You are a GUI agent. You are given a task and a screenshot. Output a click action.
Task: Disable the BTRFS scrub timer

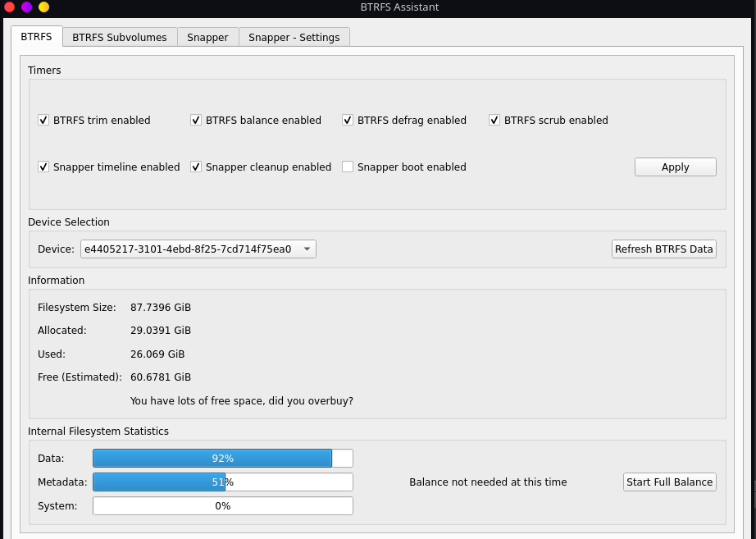[x=494, y=120]
